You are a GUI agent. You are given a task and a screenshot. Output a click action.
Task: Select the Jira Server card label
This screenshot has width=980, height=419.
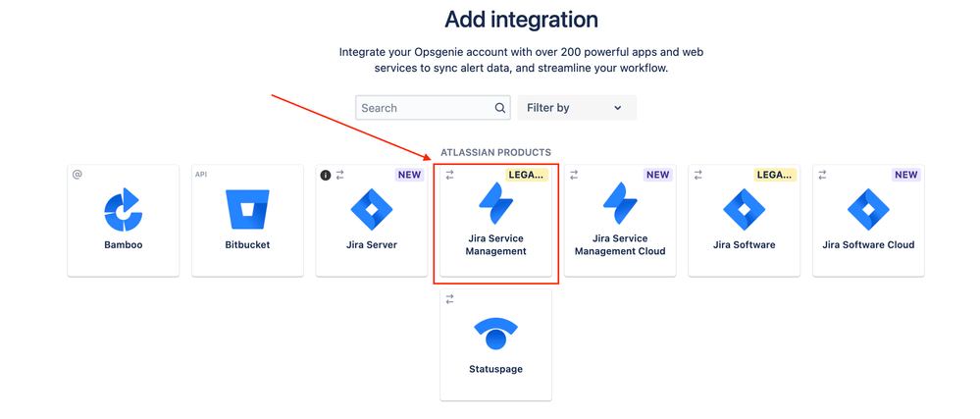[x=371, y=245]
